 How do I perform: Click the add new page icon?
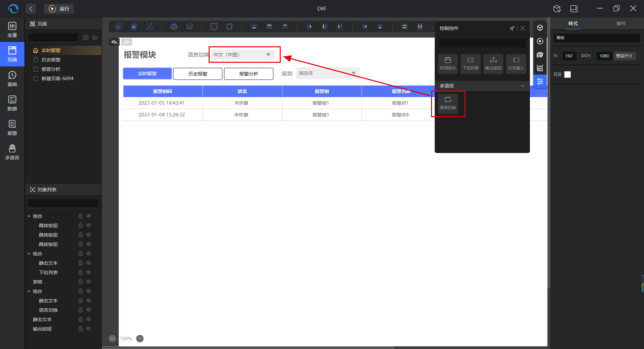(x=86, y=38)
